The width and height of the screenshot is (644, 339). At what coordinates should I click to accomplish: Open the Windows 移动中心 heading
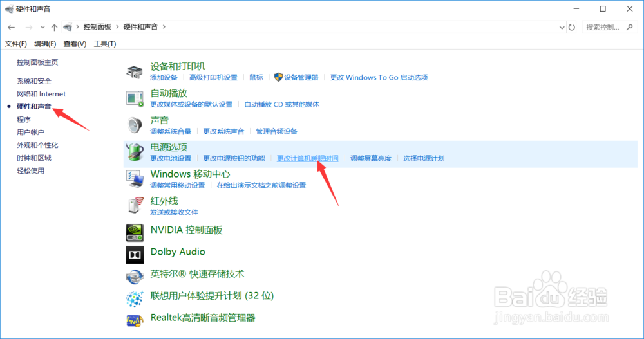[190, 174]
